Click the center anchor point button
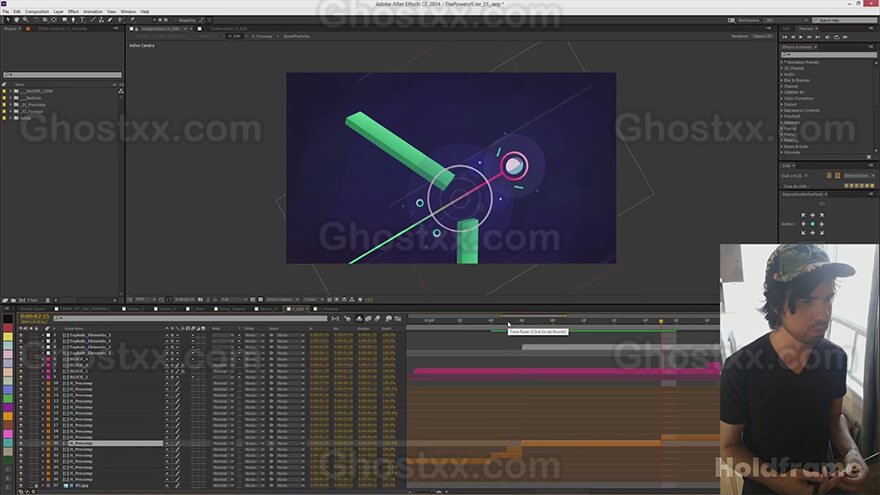880x495 pixels. pos(813,224)
